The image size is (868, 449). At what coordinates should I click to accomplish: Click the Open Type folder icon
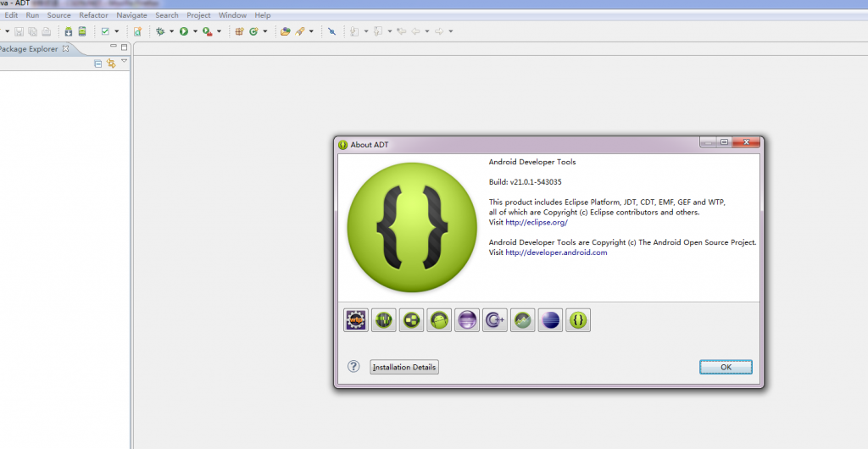[285, 31]
